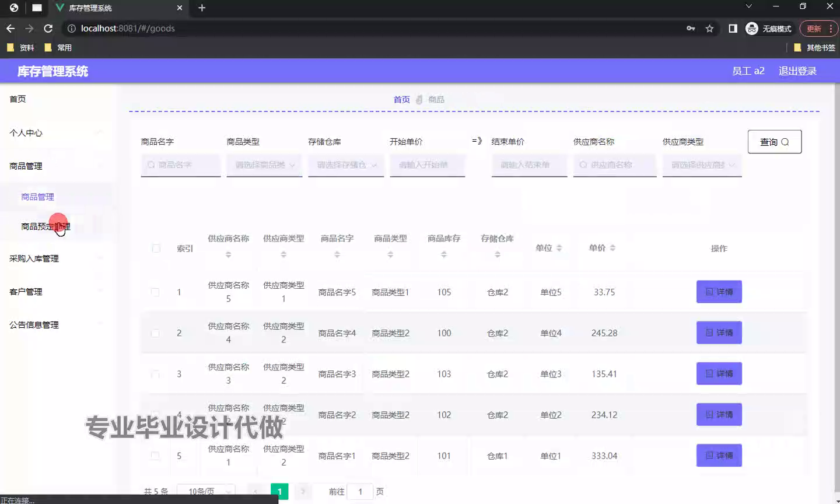The image size is (840, 504).
Task: Click the 首页 breadcrumb link
Action: 401,100
